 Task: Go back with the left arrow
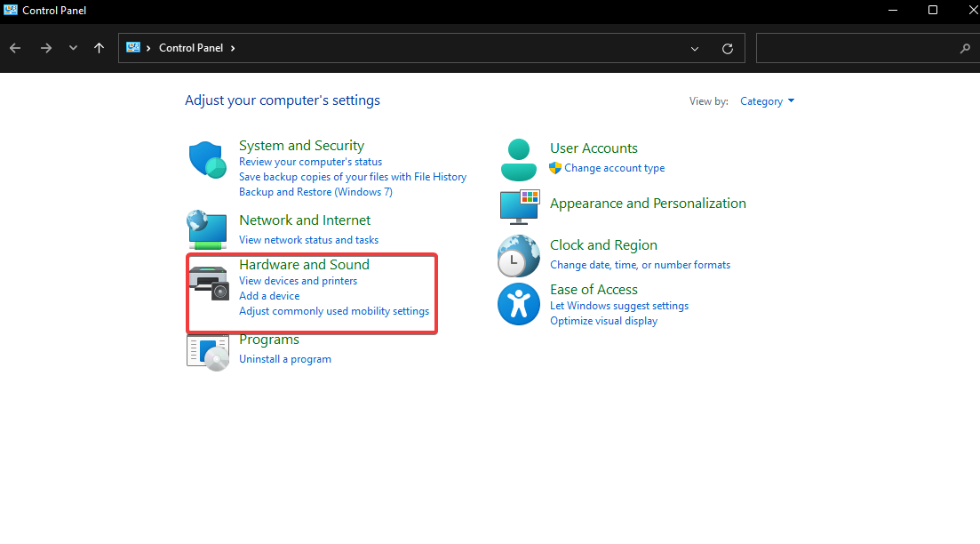tap(15, 48)
